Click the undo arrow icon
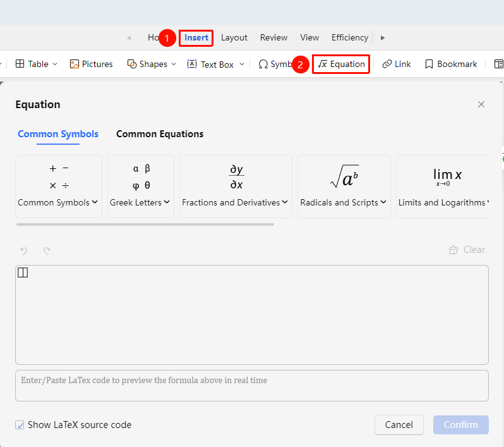This screenshot has width=504, height=447. tap(24, 250)
